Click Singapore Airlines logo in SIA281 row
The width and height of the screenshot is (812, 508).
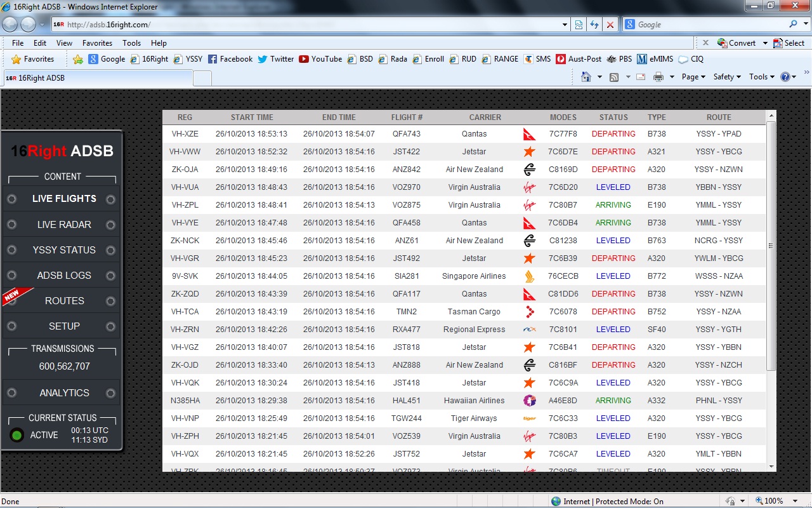click(529, 276)
